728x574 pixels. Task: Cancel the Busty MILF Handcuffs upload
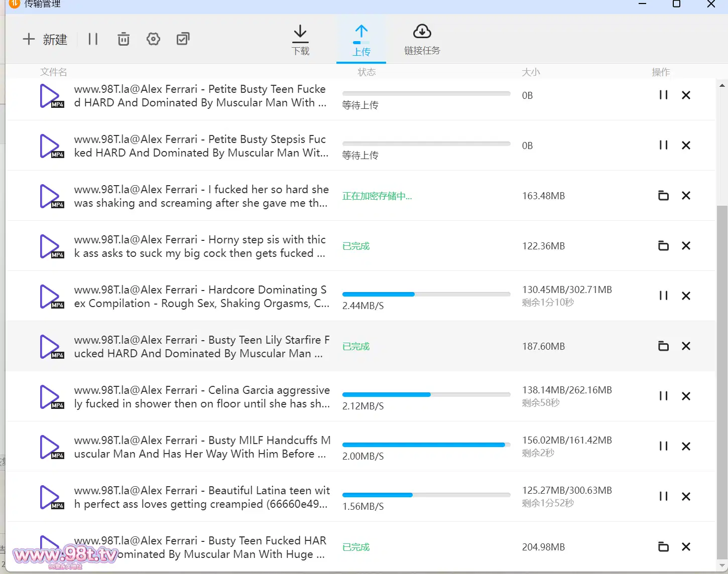686,446
